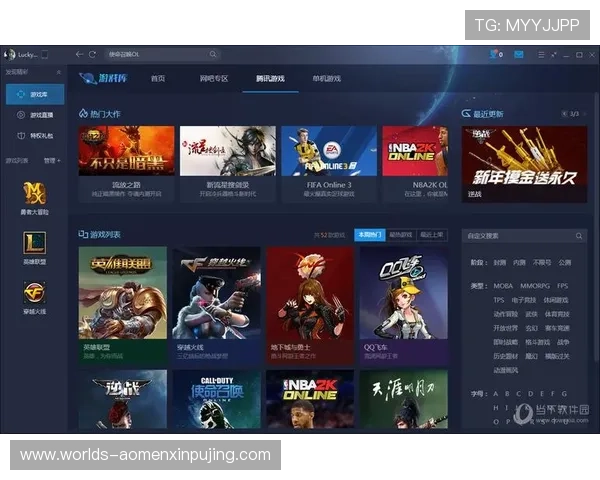600x480 pixels.
Task: Launch the 英雄联盟 sidebar shortcut icon
Action: (x=35, y=243)
